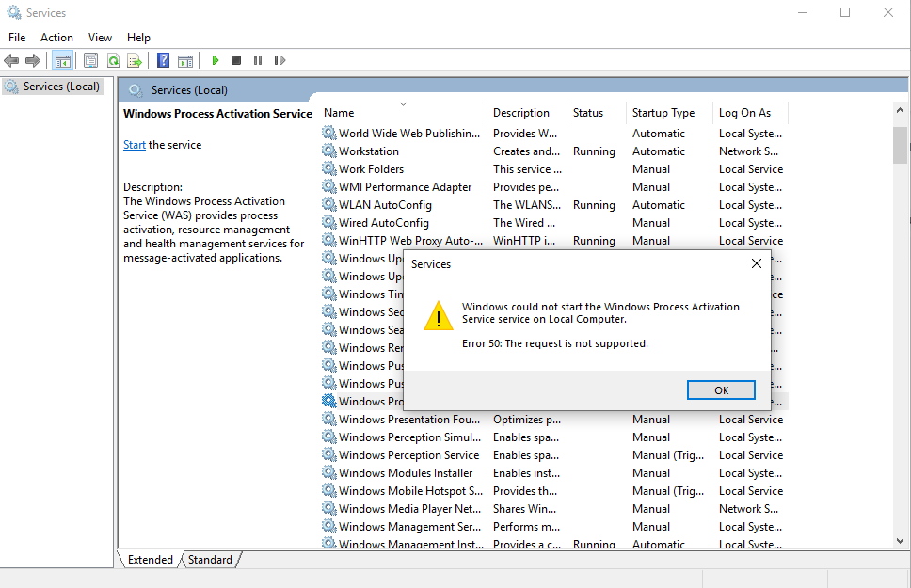Click the blue Help toolbar icon
The image size is (911, 588).
[163, 60]
